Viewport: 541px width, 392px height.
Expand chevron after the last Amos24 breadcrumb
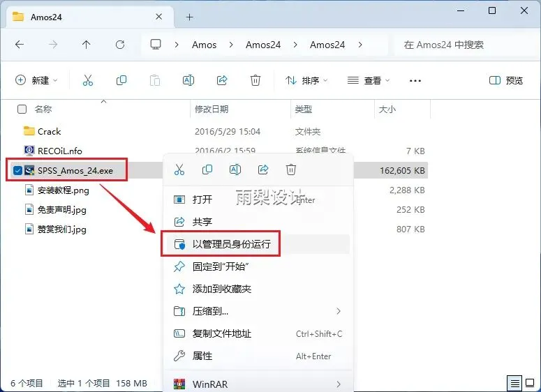tap(360, 45)
